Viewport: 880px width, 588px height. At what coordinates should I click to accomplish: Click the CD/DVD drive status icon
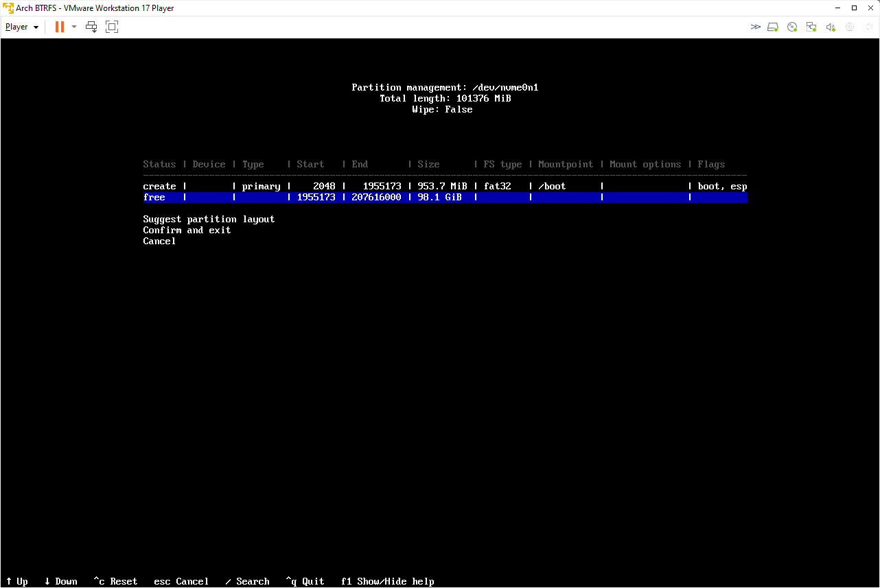(792, 27)
